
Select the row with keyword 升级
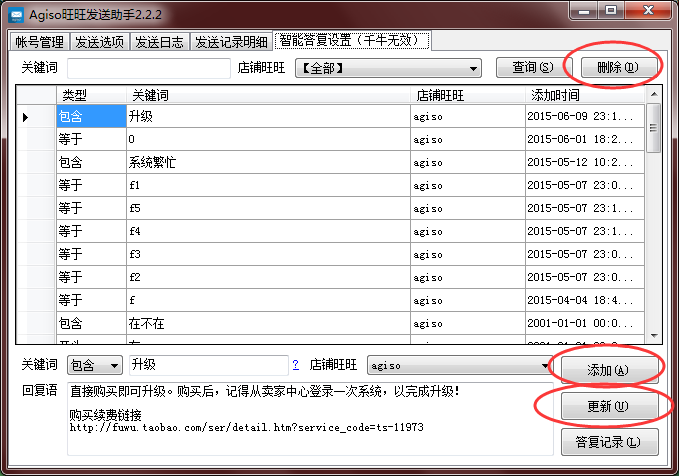click(x=331, y=116)
